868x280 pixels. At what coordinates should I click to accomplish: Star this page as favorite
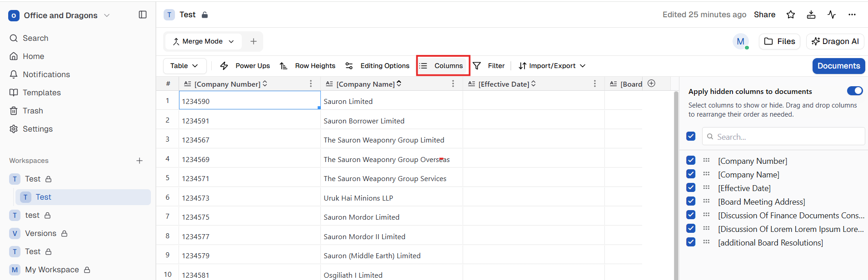tap(791, 15)
